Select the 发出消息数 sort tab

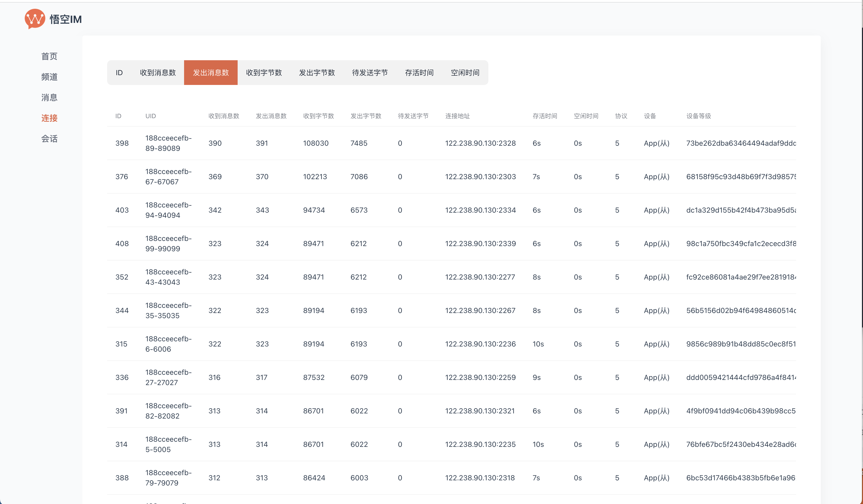point(211,73)
